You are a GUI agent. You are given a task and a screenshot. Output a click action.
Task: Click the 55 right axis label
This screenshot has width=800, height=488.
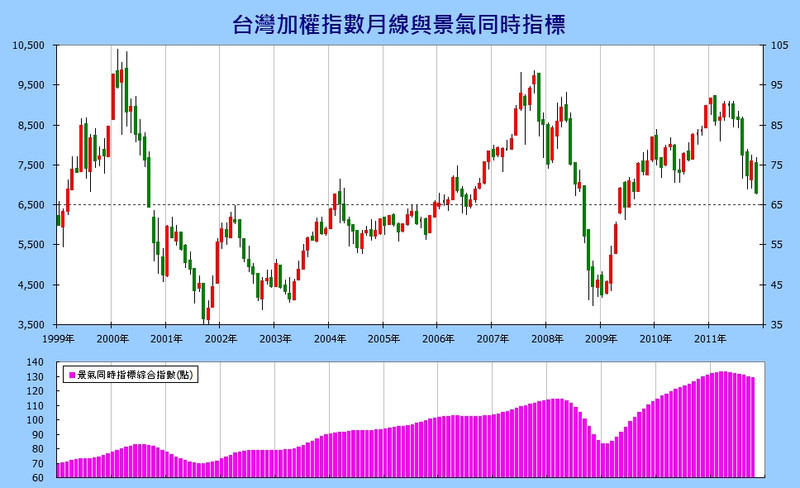coord(777,245)
